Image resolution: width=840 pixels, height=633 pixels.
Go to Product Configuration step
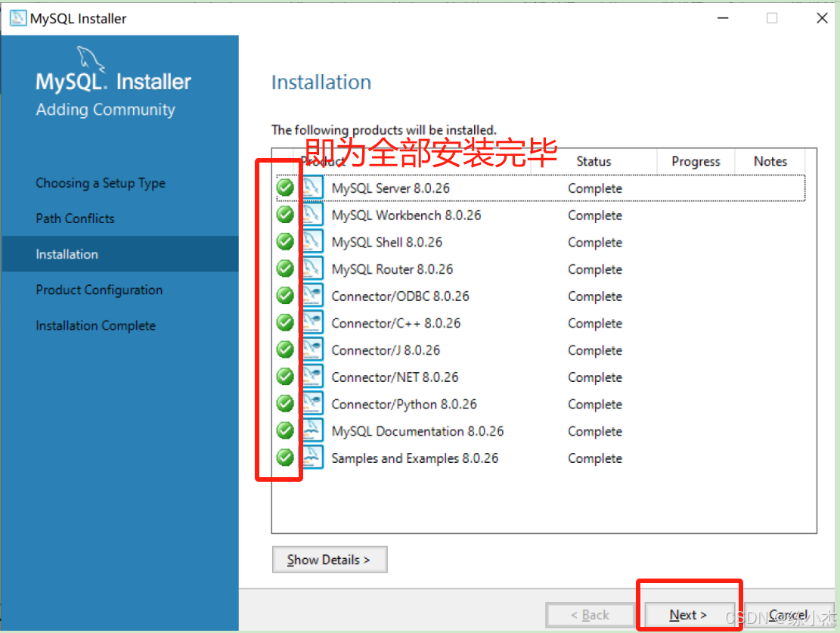click(x=99, y=290)
